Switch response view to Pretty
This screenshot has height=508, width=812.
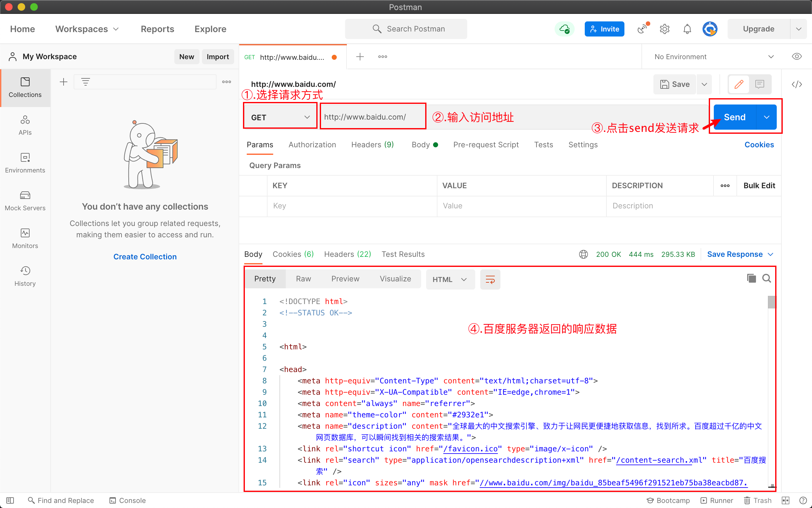click(265, 279)
